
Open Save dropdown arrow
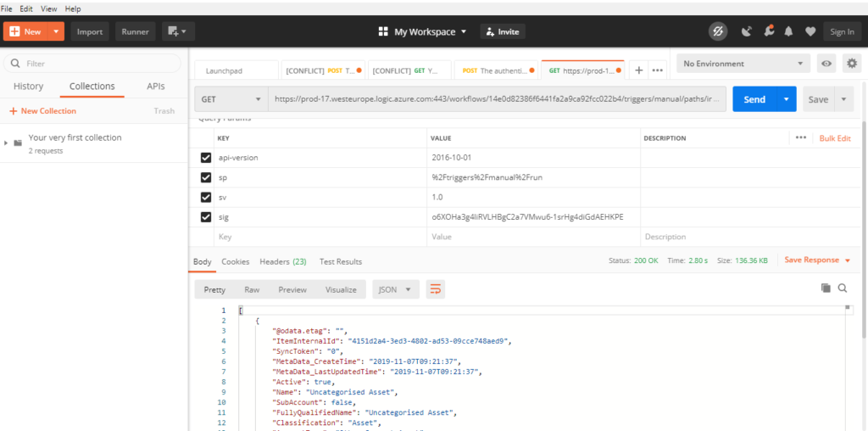tap(843, 99)
